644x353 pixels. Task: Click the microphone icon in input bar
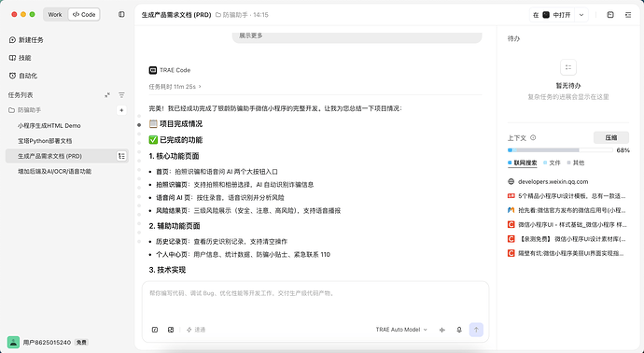pos(459,330)
